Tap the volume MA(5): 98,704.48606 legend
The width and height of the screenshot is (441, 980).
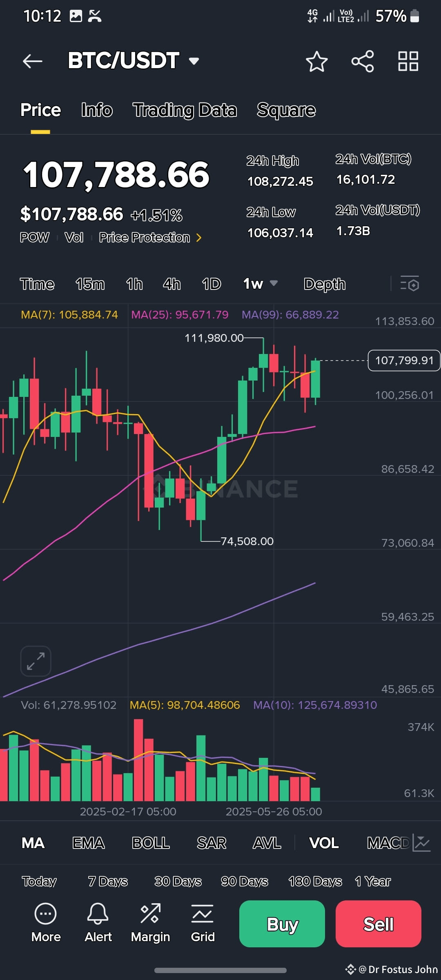(x=185, y=705)
